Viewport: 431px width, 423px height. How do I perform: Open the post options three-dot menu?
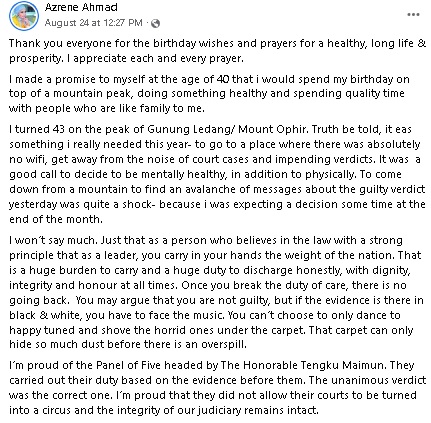[x=413, y=15]
